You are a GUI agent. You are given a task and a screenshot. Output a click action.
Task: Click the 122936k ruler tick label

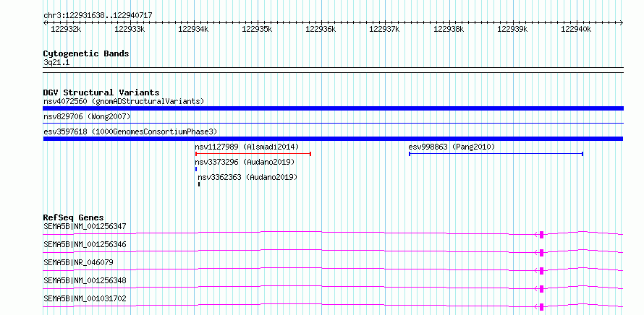coord(321,29)
